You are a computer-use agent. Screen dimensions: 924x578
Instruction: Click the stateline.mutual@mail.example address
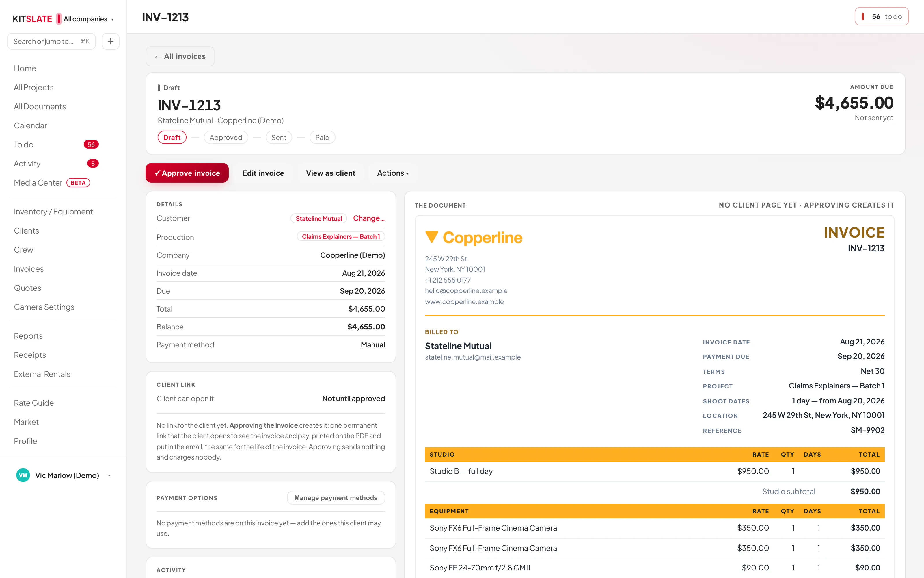[x=473, y=357]
